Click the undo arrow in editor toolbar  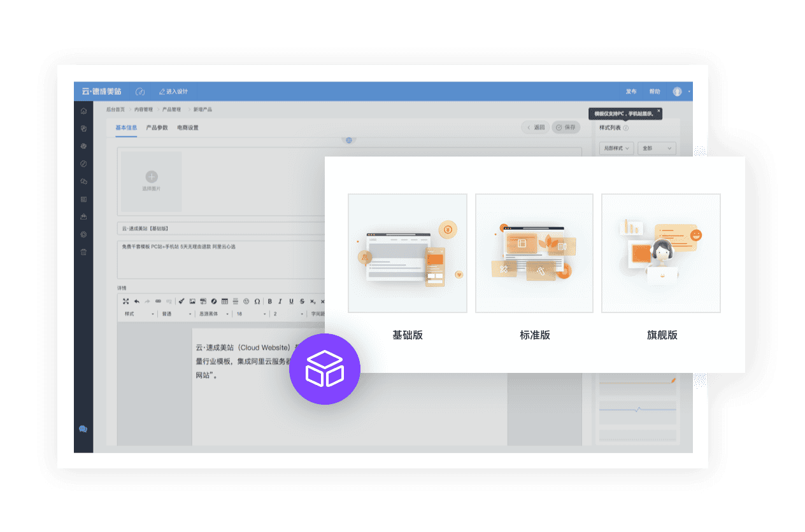pyautogui.click(x=136, y=302)
